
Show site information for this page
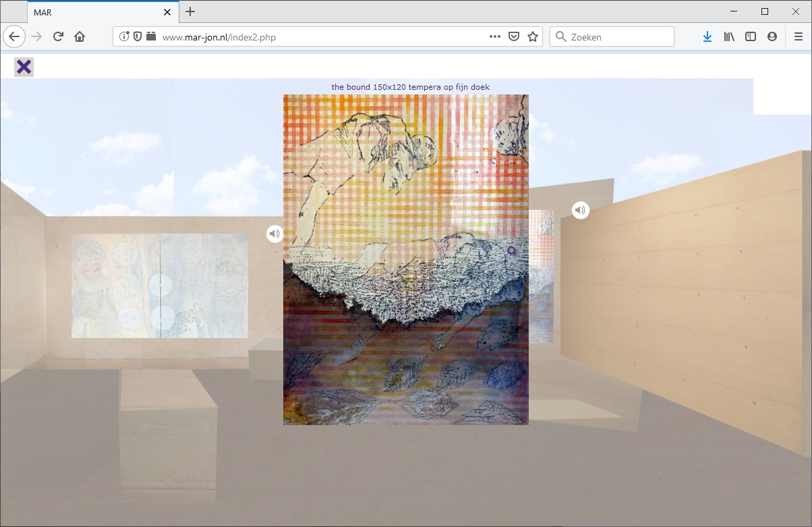coord(124,37)
